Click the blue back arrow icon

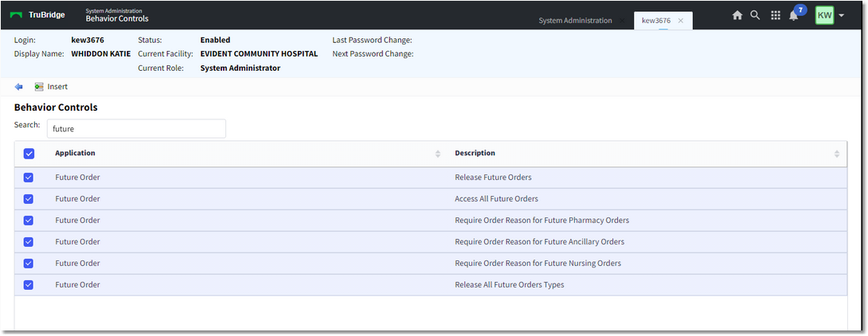19,87
